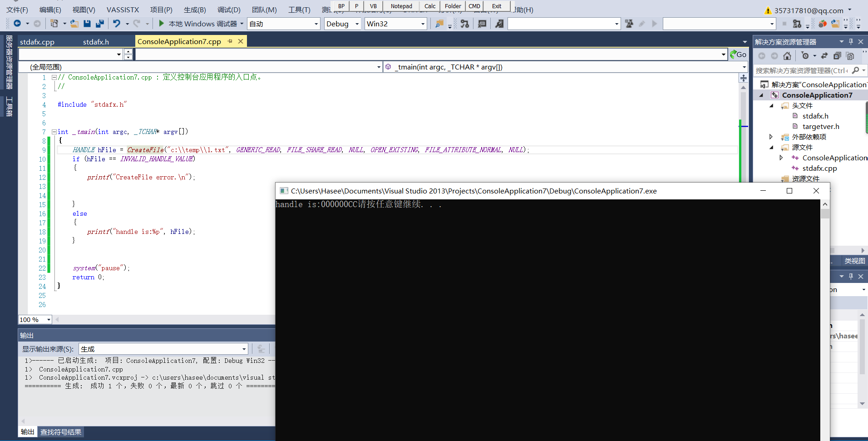Sync with active document in Solution Explorer
The height and width of the screenshot is (441, 868).
(x=824, y=56)
